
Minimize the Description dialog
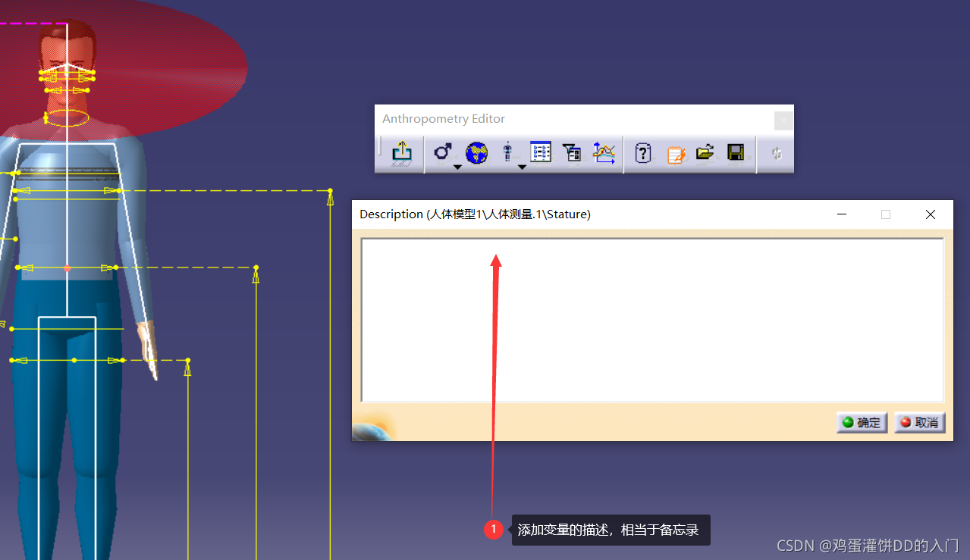click(842, 214)
